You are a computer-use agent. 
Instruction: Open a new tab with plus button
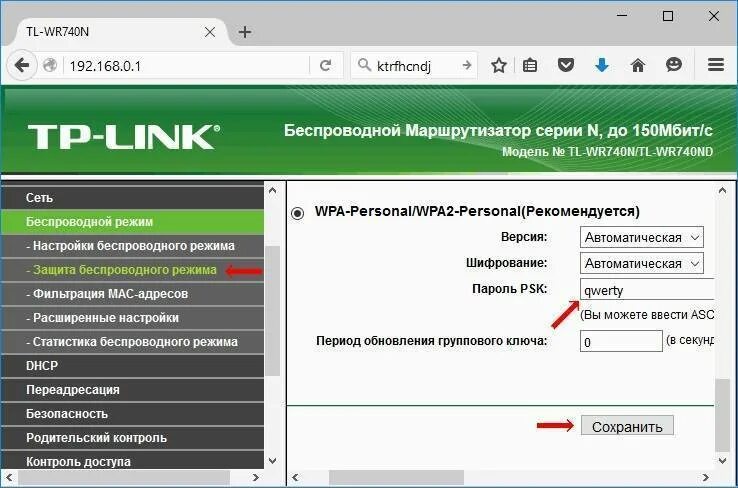[x=245, y=32]
